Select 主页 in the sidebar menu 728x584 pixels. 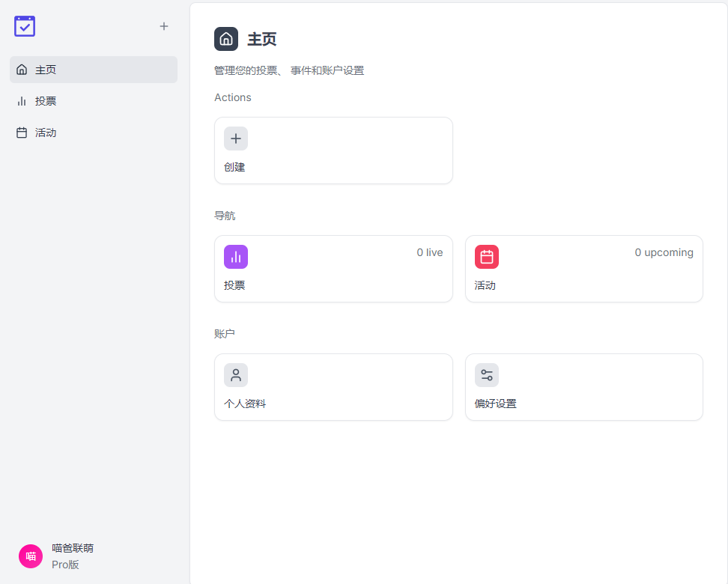coord(94,70)
